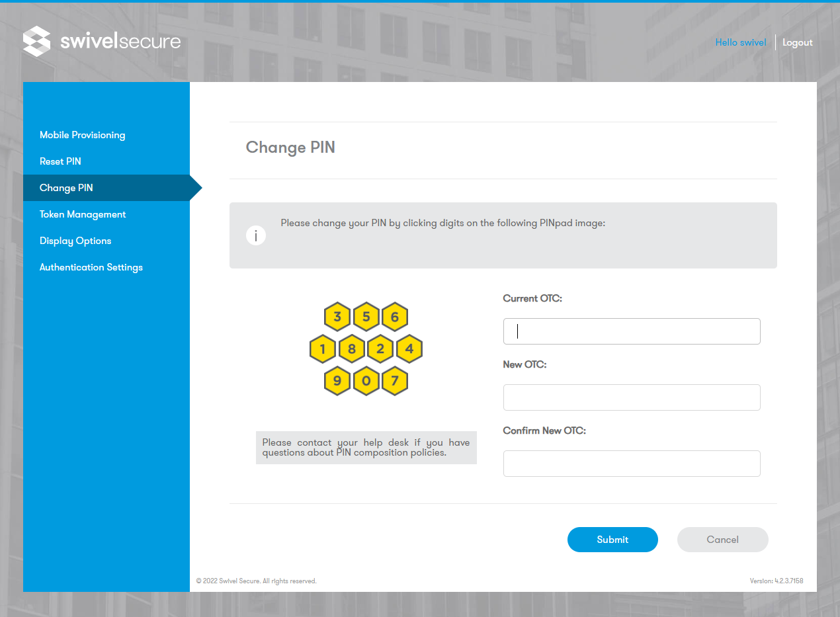Click digit 9 on the PINpad
This screenshot has height=617, width=840.
(337, 381)
